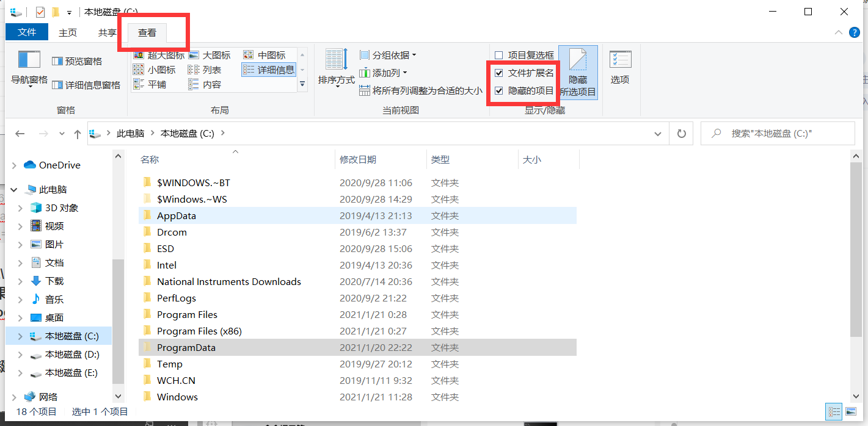Sort by the 类型 type column header

point(472,159)
